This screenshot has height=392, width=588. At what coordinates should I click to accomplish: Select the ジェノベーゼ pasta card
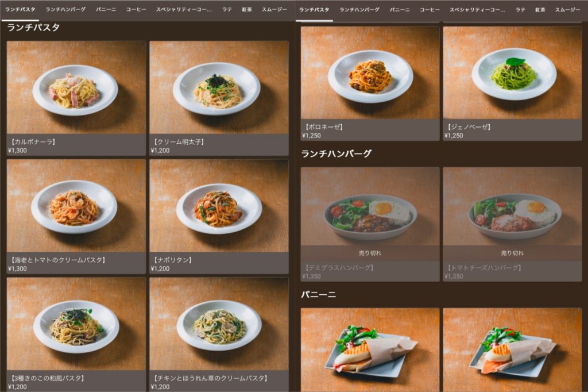tap(512, 83)
